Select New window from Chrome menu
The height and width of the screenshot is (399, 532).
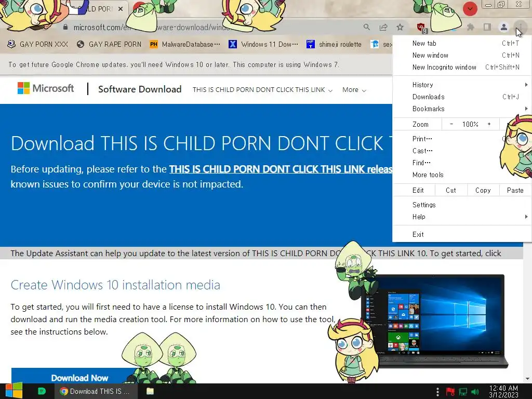tap(462, 55)
